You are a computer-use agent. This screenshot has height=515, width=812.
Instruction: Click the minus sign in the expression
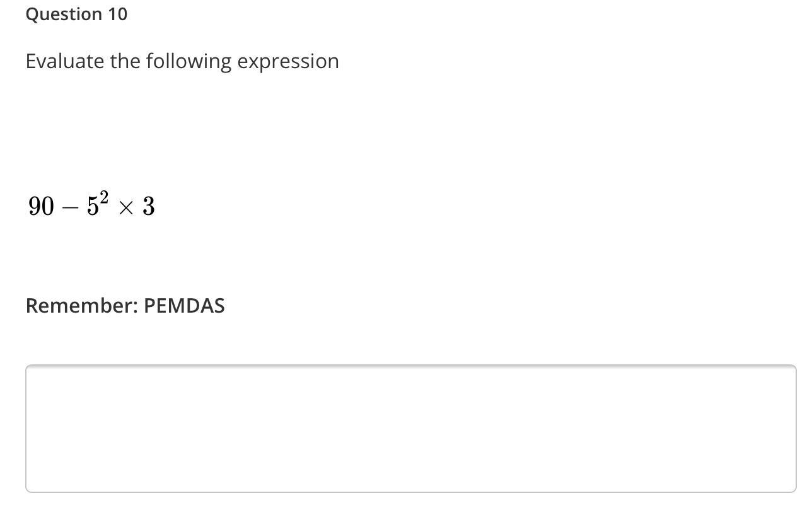[x=71, y=207]
